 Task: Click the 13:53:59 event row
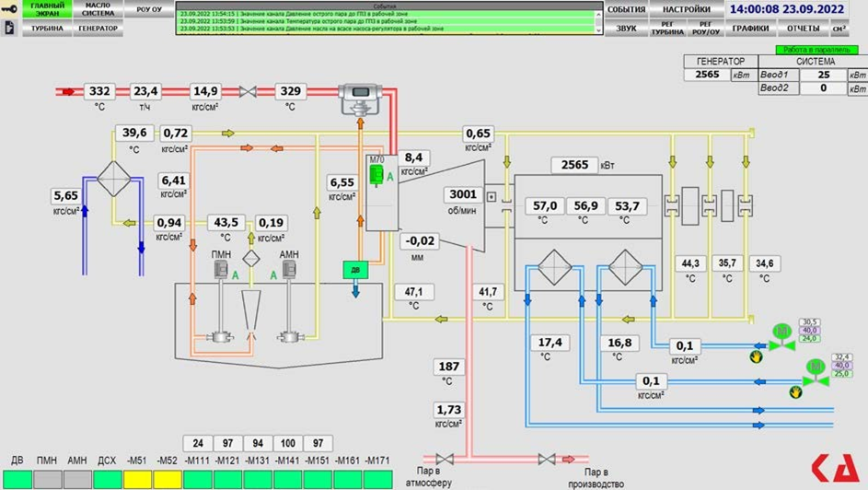point(387,21)
